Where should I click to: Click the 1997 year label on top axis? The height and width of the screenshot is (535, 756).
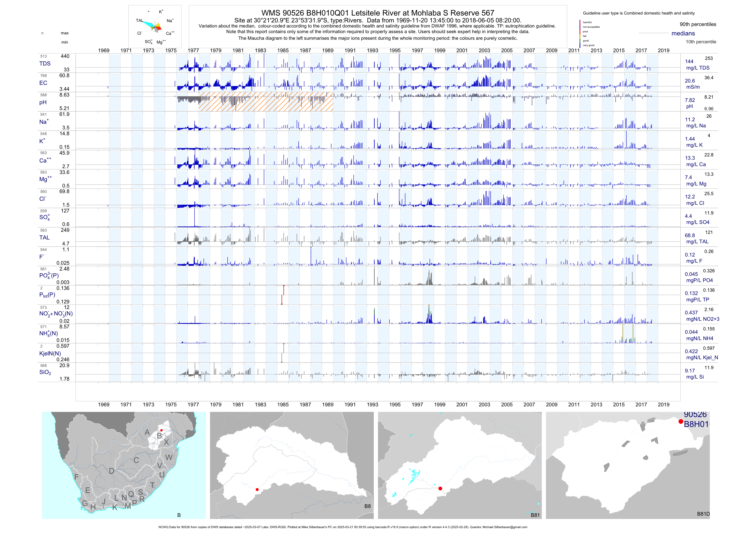point(417,50)
